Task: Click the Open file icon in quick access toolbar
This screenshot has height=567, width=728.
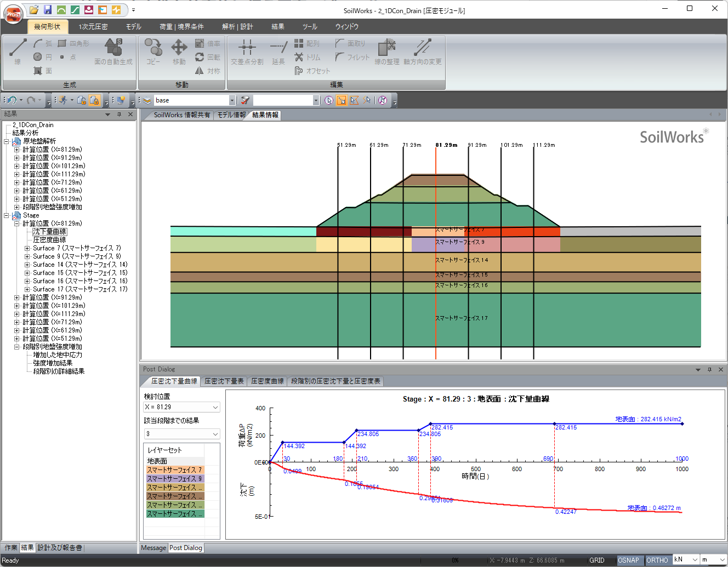Action: pos(34,10)
